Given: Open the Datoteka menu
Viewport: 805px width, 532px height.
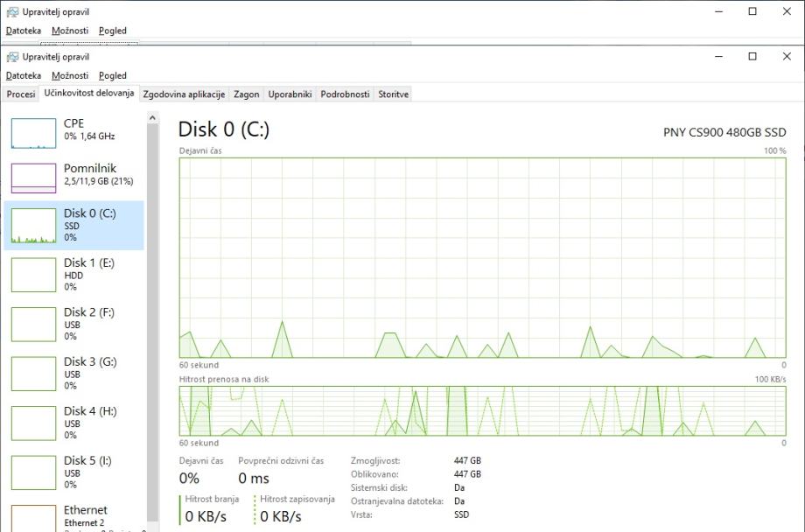Looking at the screenshot, I should tap(24, 76).
